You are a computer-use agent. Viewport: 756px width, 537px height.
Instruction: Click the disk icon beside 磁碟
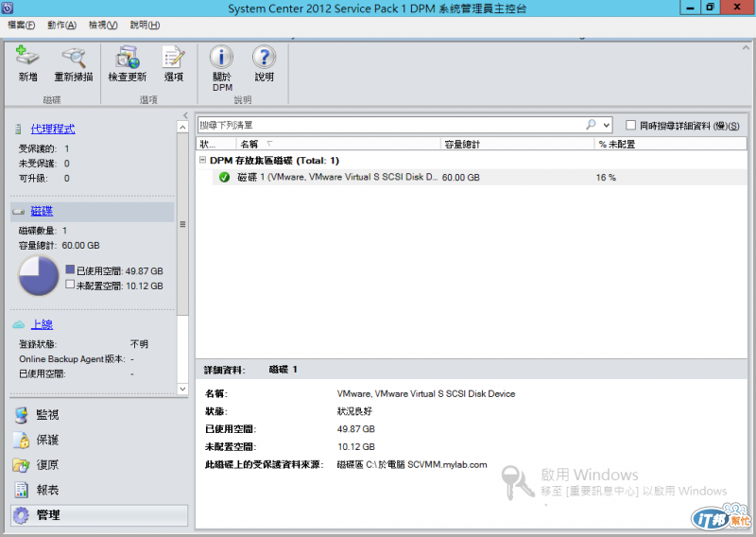[18, 212]
